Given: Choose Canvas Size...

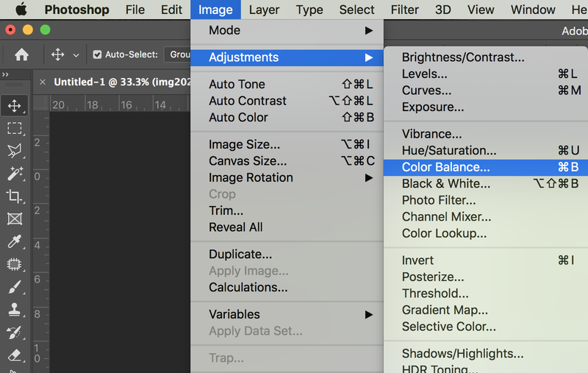Looking at the screenshot, I should [x=287, y=160].
